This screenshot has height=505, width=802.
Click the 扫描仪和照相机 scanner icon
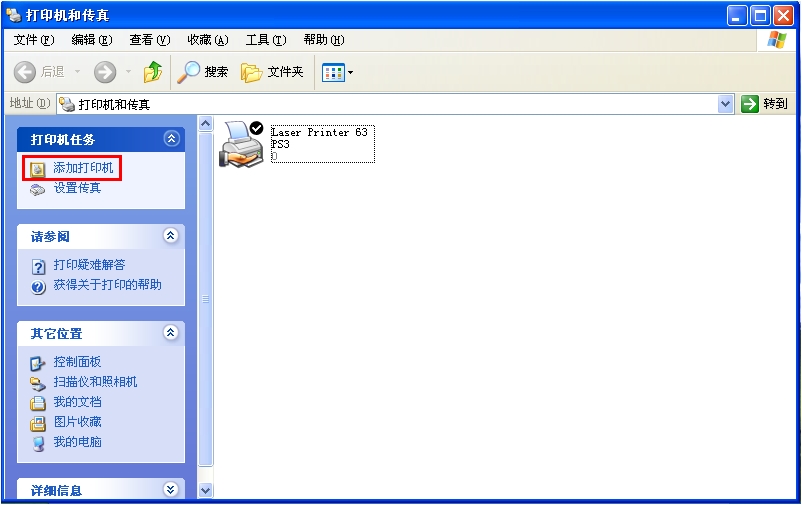click(37, 383)
